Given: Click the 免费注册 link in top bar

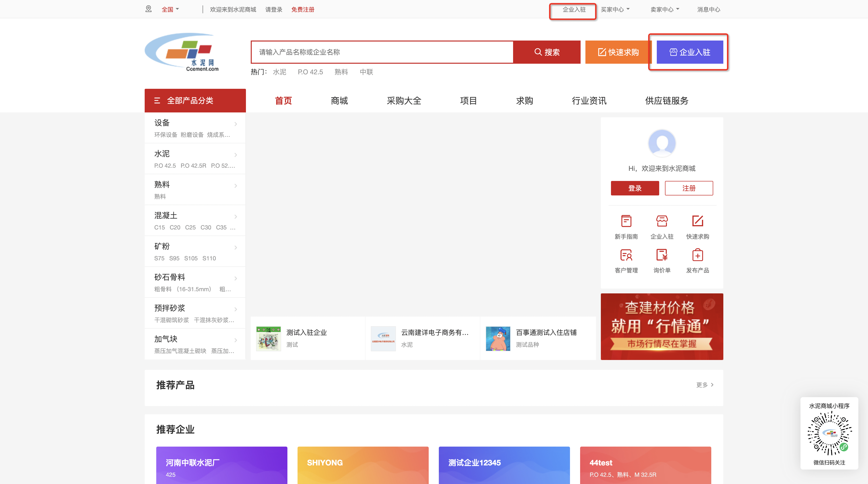Looking at the screenshot, I should pos(303,9).
